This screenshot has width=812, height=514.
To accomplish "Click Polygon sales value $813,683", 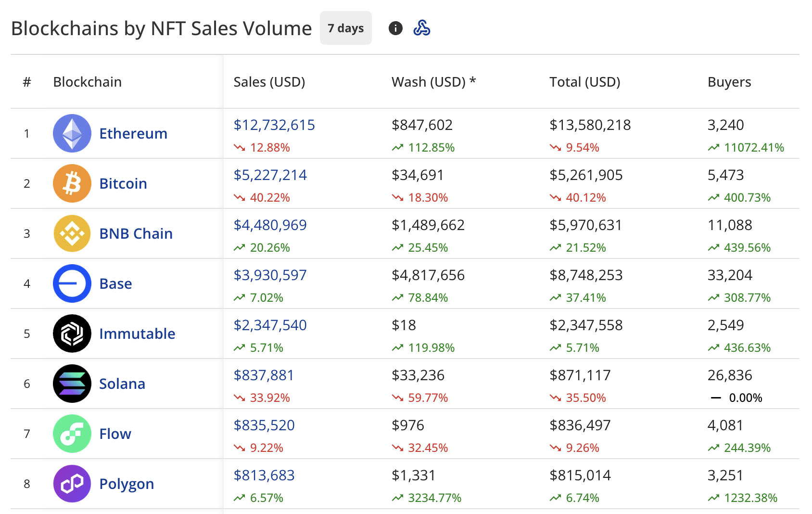I will point(264,475).
